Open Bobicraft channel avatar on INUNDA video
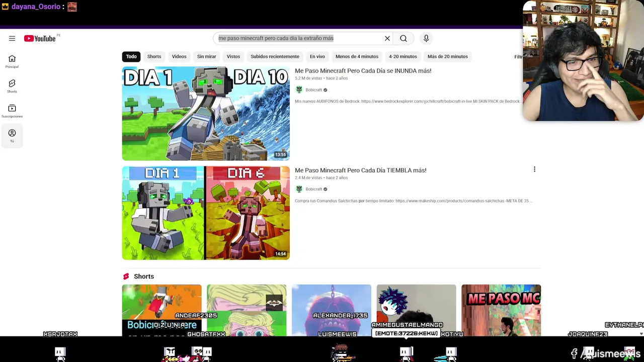644x362 pixels. pos(299,89)
